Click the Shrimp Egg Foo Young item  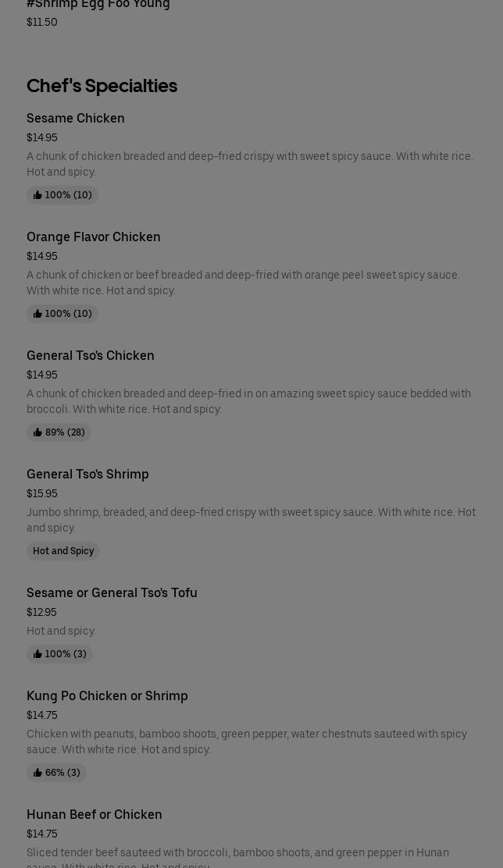pos(98,5)
